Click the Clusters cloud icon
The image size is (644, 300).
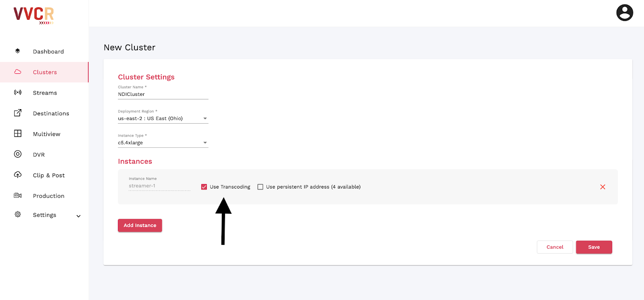click(x=18, y=72)
